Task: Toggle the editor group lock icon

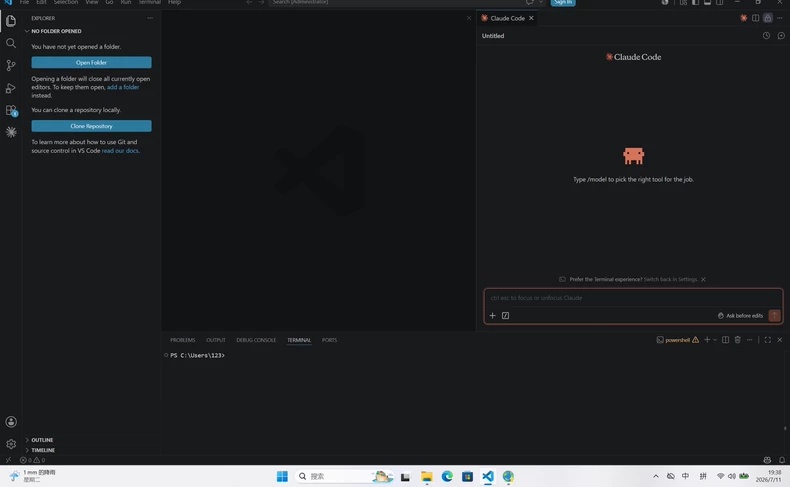Action: (x=768, y=18)
